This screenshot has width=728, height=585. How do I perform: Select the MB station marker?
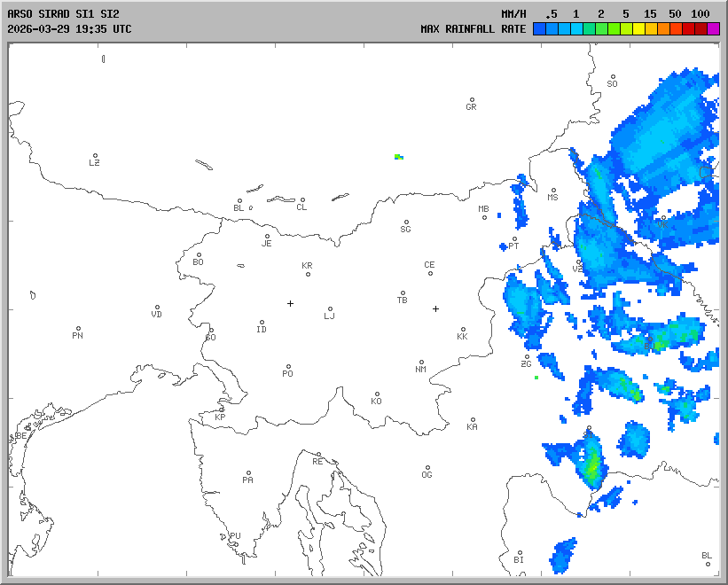tap(484, 217)
